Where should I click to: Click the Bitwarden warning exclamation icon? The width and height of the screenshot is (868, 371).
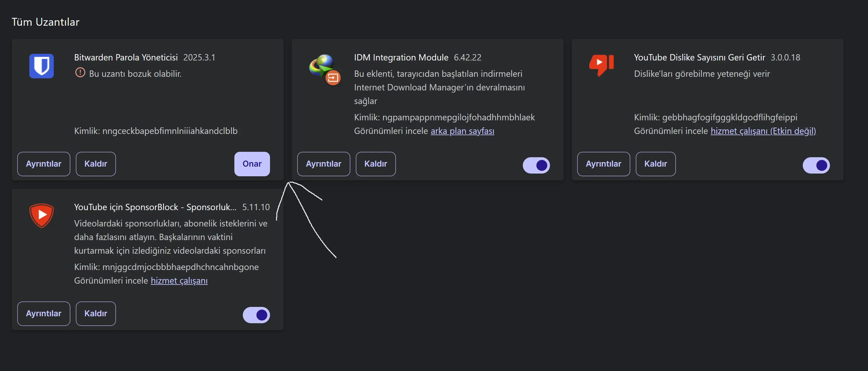tap(80, 73)
